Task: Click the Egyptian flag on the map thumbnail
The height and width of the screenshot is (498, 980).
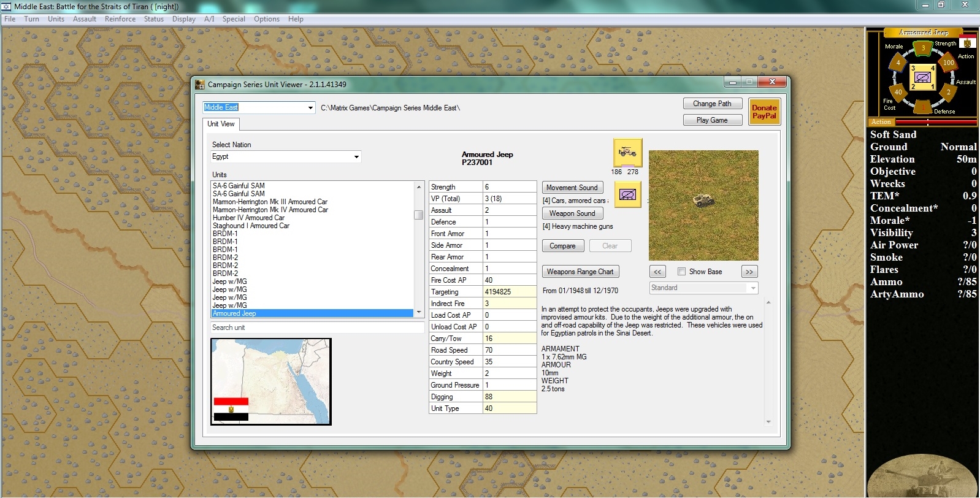Action: coord(231,409)
